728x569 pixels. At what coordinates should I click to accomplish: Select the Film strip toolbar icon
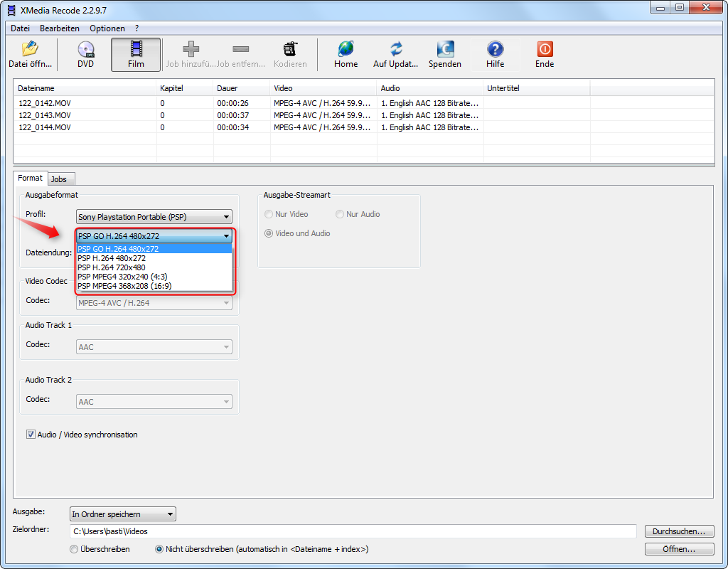[x=136, y=50]
